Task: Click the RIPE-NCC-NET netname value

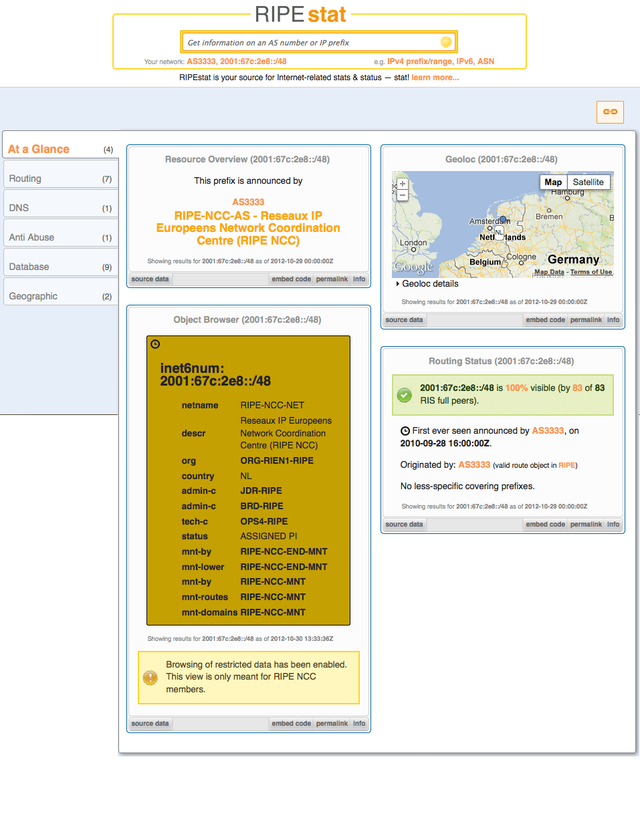Action: 272,405
